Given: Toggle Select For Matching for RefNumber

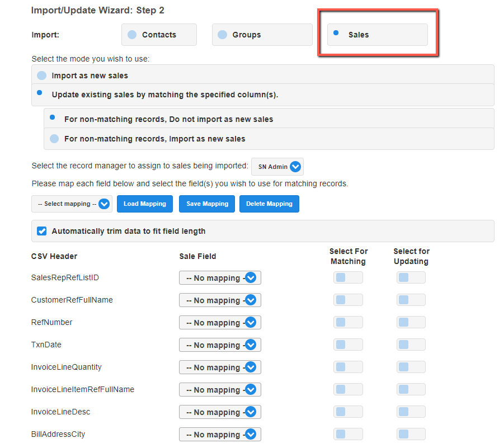Looking at the screenshot, I should pyautogui.click(x=348, y=323).
